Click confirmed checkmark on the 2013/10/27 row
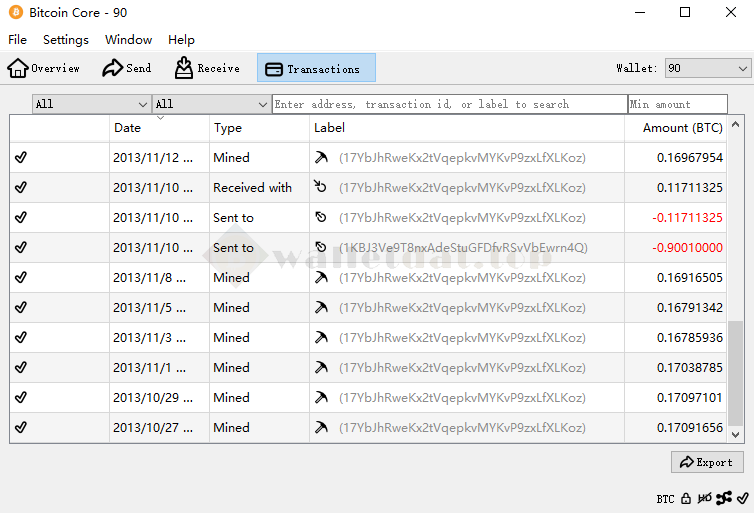This screenshot has height=513, width=754. coord(21,427)
